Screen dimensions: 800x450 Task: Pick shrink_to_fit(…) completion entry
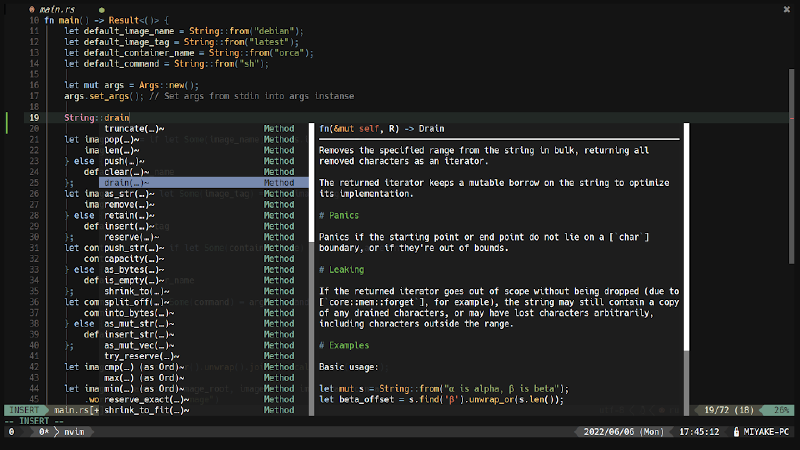pos(204,410)
